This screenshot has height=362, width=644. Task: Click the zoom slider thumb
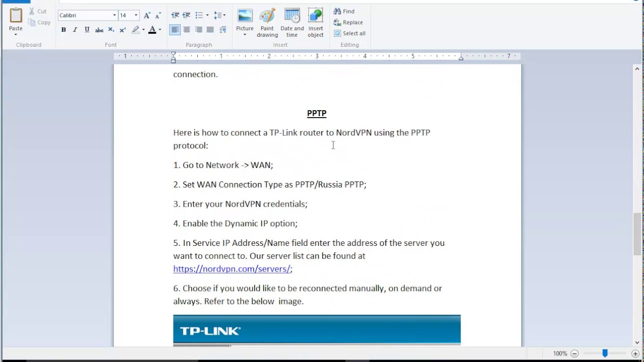[x=605, y=353]
